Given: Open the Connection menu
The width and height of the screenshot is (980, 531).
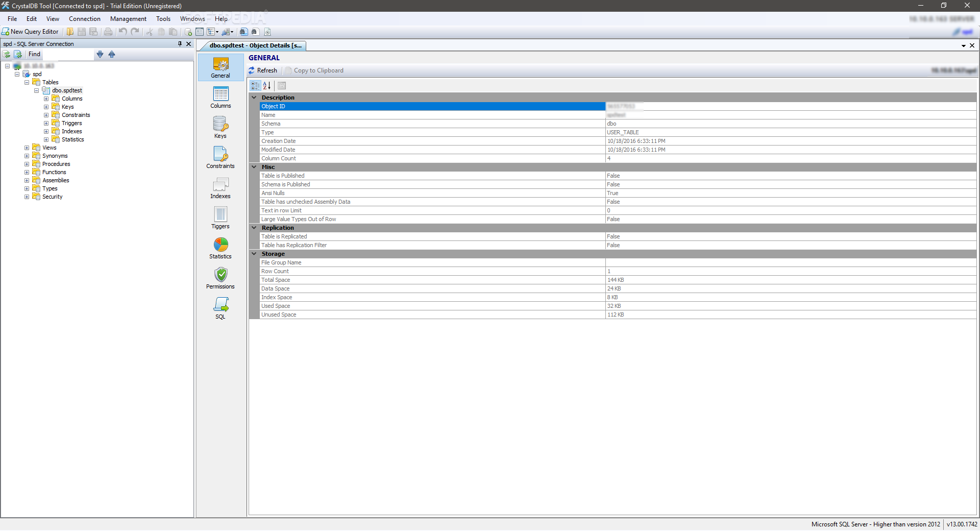Looking at the screenshot, I should pos(85,19).
